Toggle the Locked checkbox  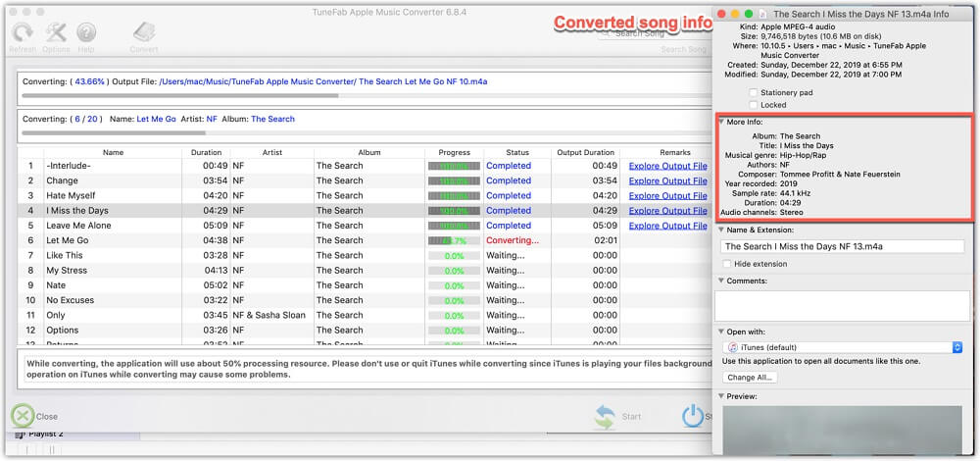(753, 105)
